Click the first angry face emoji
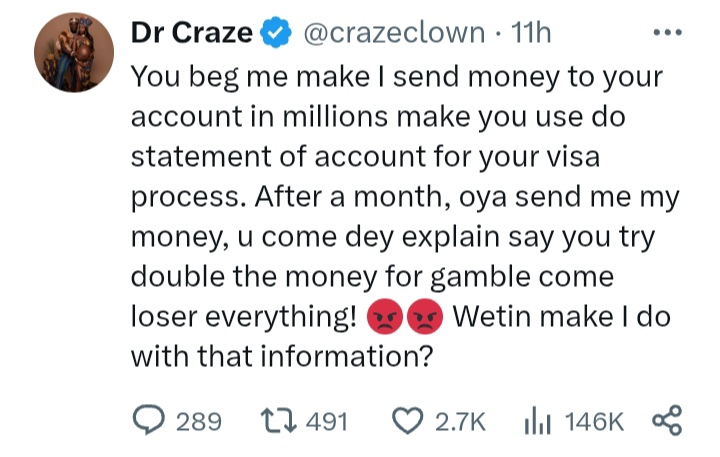The height and width of the screenshot is (457, 720). click(384, 318)
